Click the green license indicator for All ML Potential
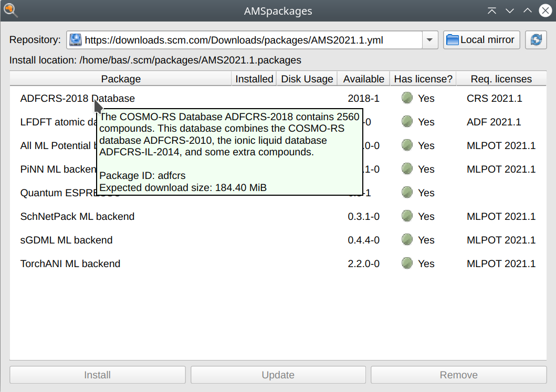 coord(407,145)
